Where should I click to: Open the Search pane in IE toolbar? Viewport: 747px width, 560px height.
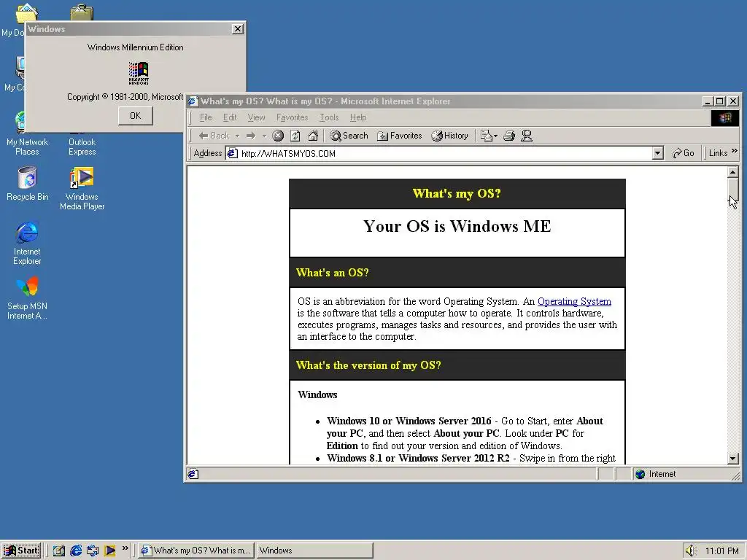pos(349,136)
